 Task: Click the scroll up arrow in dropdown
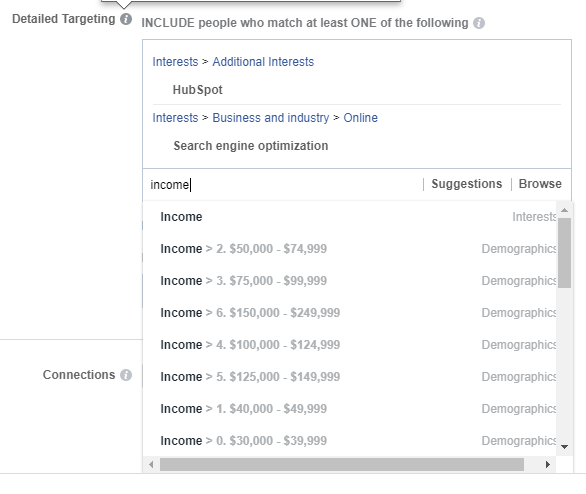point(564,210)
